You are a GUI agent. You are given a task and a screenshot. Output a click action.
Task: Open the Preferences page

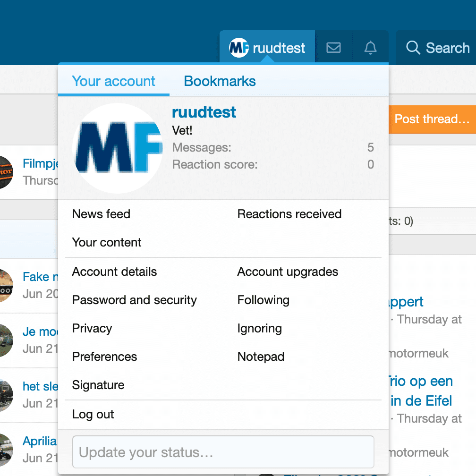coord(104,357)
